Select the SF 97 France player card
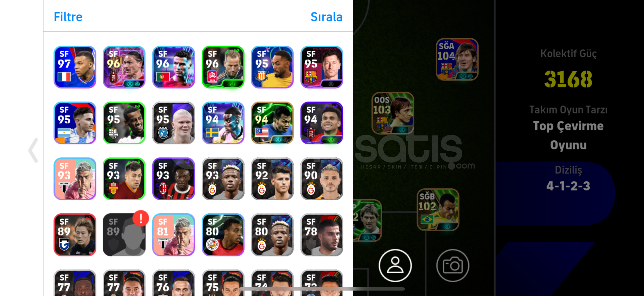Image resolution: width=644 pixels, height=296 pixels. click(x=75, y=67)
